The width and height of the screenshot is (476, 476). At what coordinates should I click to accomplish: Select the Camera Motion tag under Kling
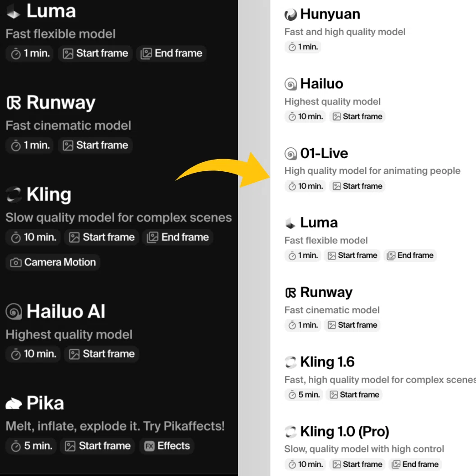coord(53,262)
